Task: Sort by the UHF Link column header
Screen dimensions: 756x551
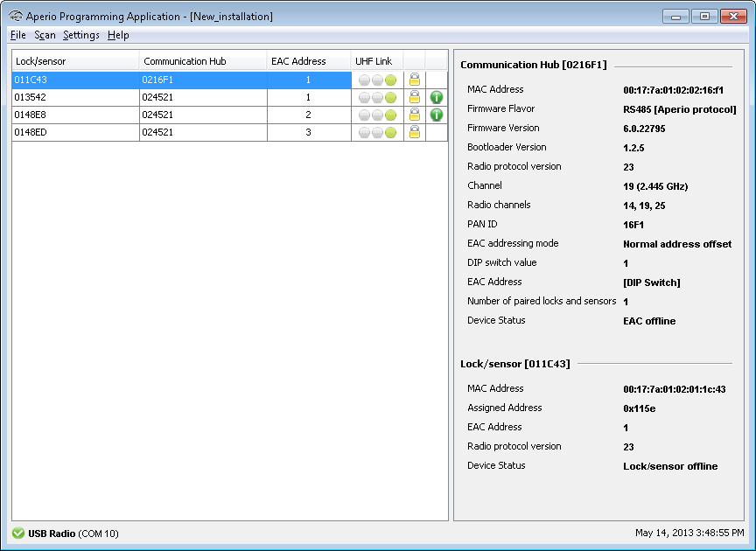Action: click(377, 61)
